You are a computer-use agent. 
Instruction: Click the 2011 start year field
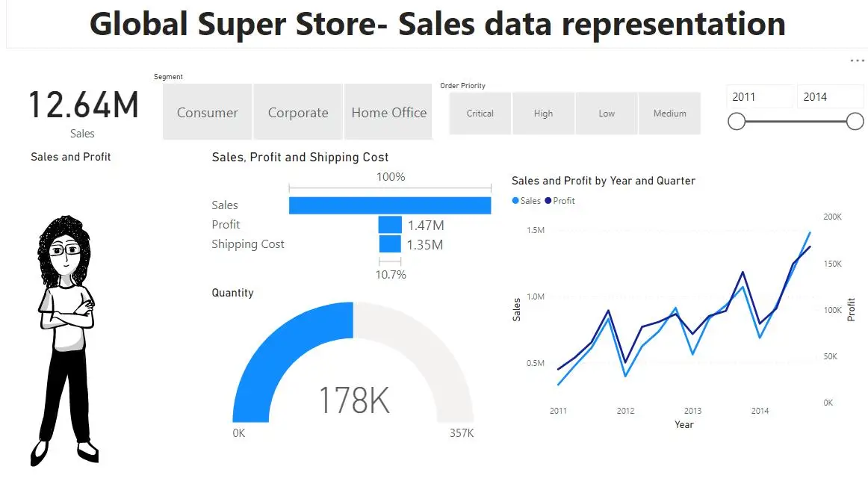pyautogui.click(x=760, y=96)
